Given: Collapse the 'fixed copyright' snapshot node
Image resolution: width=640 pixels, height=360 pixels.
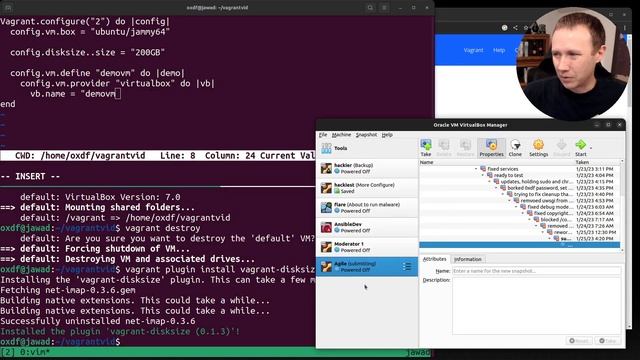Looking at the screenshot, I should (x=523, y=213).
